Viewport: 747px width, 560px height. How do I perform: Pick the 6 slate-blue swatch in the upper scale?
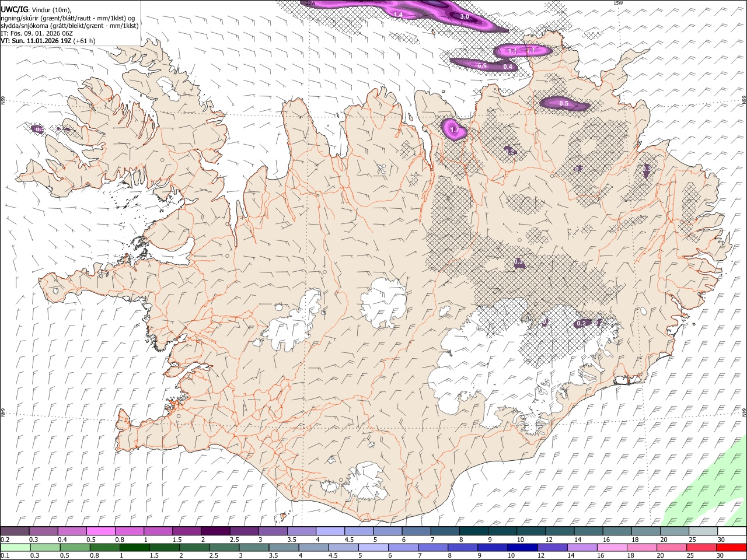pos(416,531)
